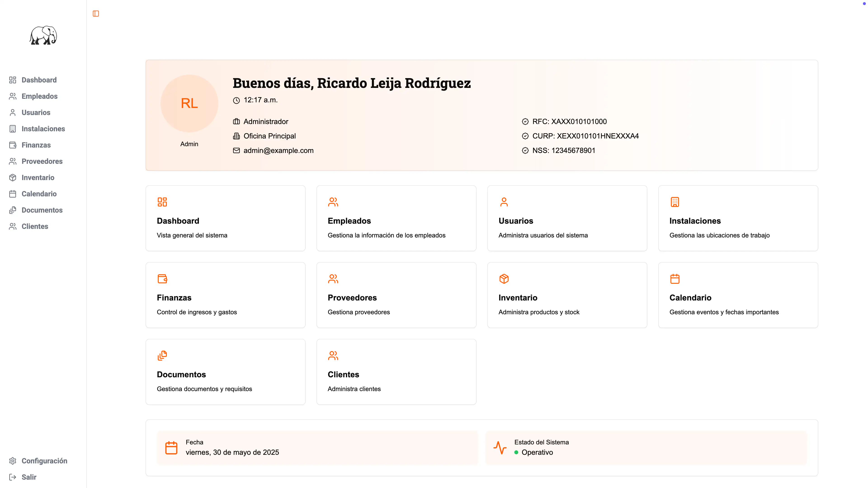Screen dimensions: 868x488
Task: Open the Empleados card
Action: coord(396,218)
